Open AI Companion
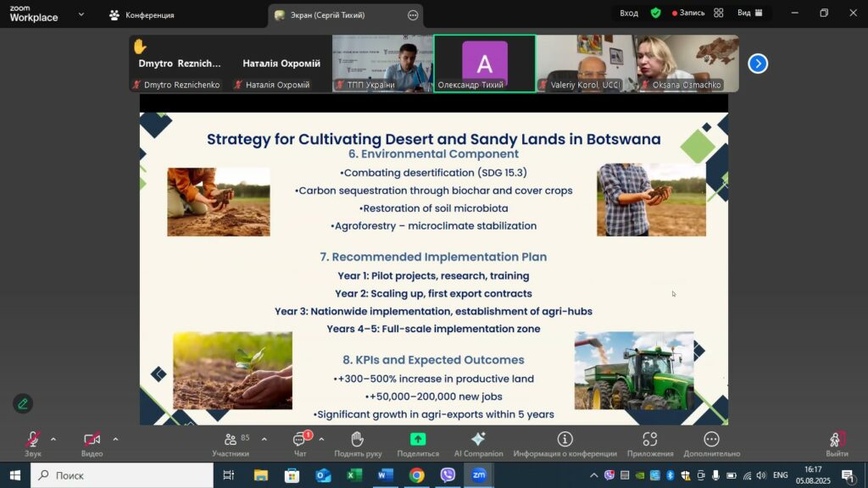The height and width of the screenshot is (488, 868). 478,441
